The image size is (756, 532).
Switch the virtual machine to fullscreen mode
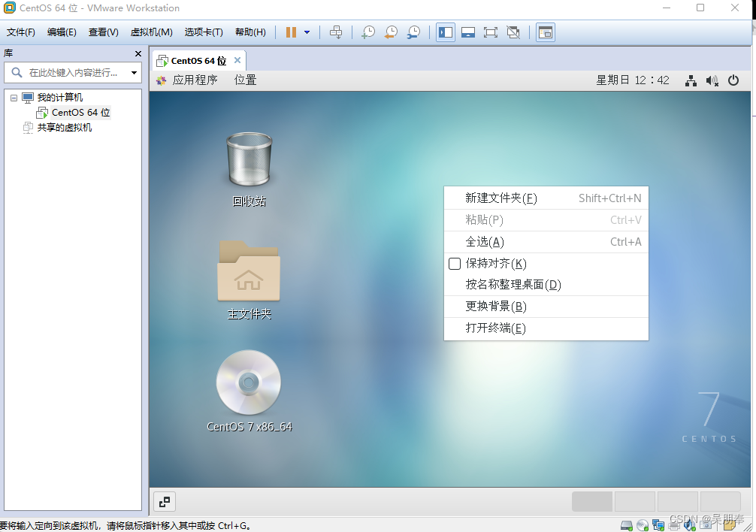(x=489, y=32)
